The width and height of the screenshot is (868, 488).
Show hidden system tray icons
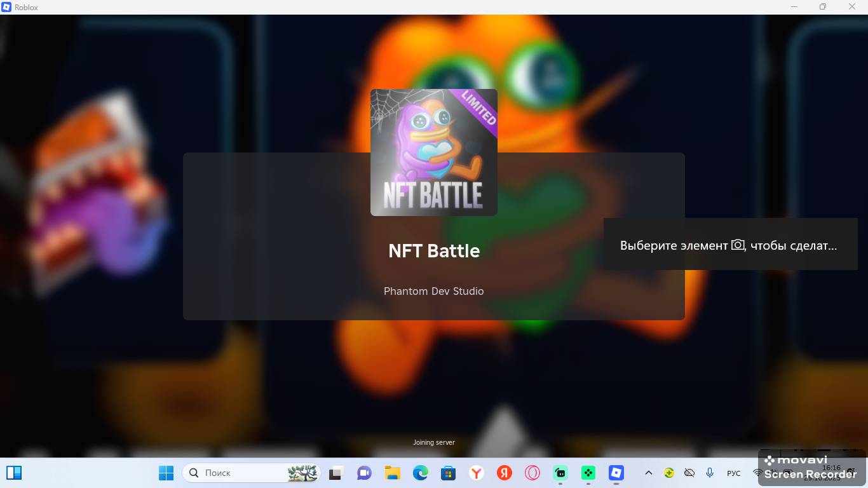point(648,473)
